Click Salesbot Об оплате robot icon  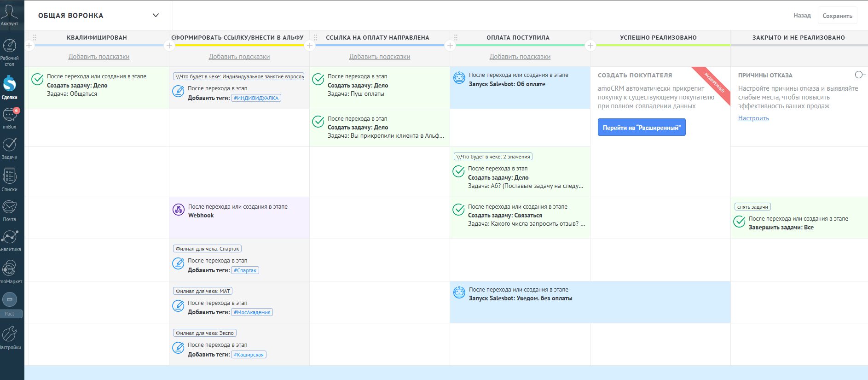pos(459,77)
